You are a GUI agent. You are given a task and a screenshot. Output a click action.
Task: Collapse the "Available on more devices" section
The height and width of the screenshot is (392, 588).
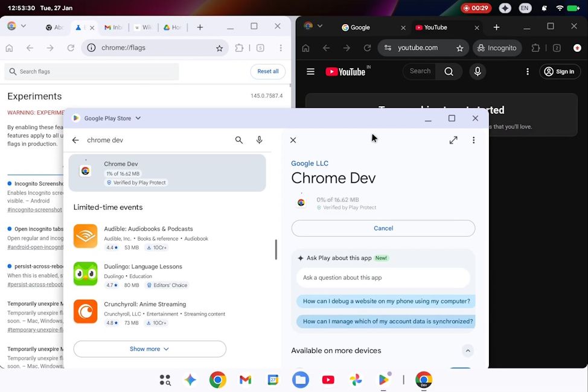[x=467, y=350]
